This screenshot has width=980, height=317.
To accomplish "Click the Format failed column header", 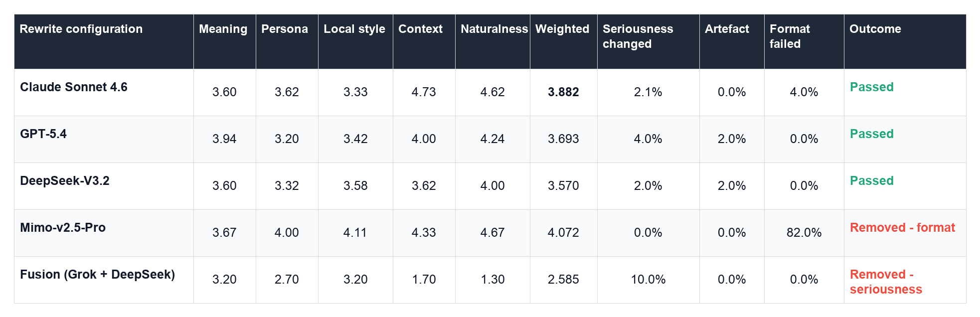I will [x=790, y=36].
